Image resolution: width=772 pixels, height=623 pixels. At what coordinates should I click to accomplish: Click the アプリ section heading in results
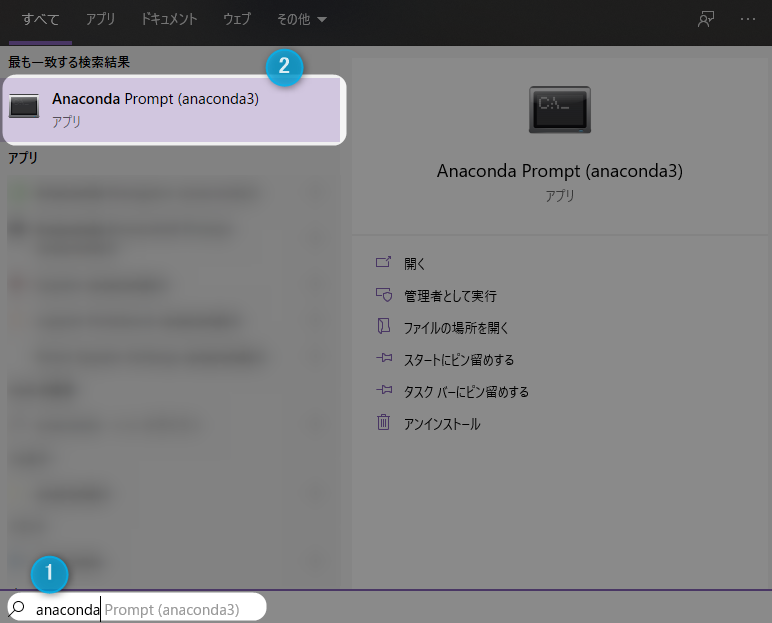click(x=23, y=158)
